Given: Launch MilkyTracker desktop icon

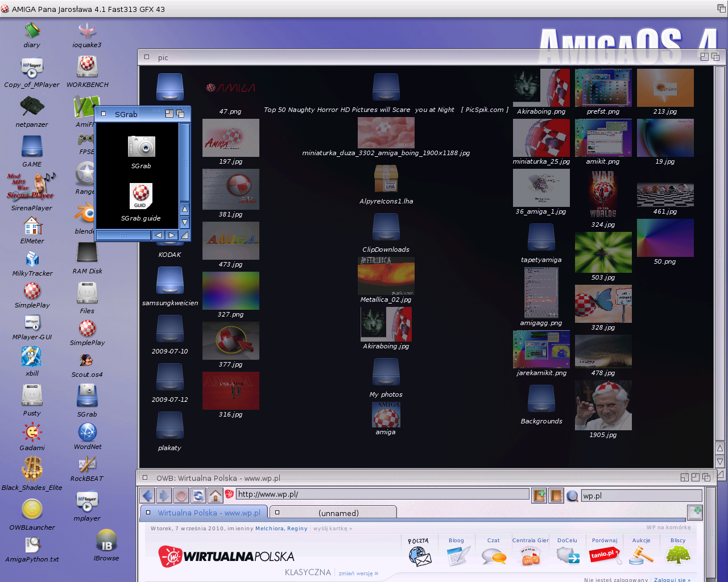Looking at the screenshot, I should [32, 259].
